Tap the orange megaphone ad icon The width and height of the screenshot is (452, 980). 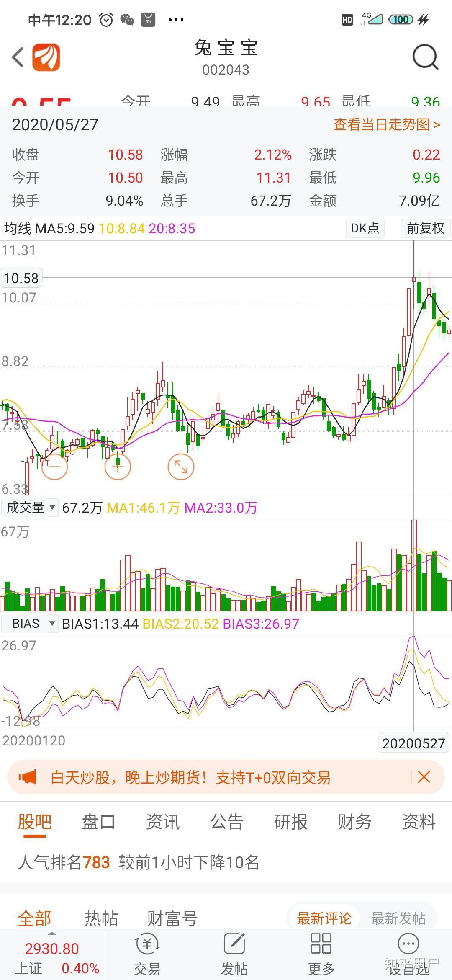point(28,777)
